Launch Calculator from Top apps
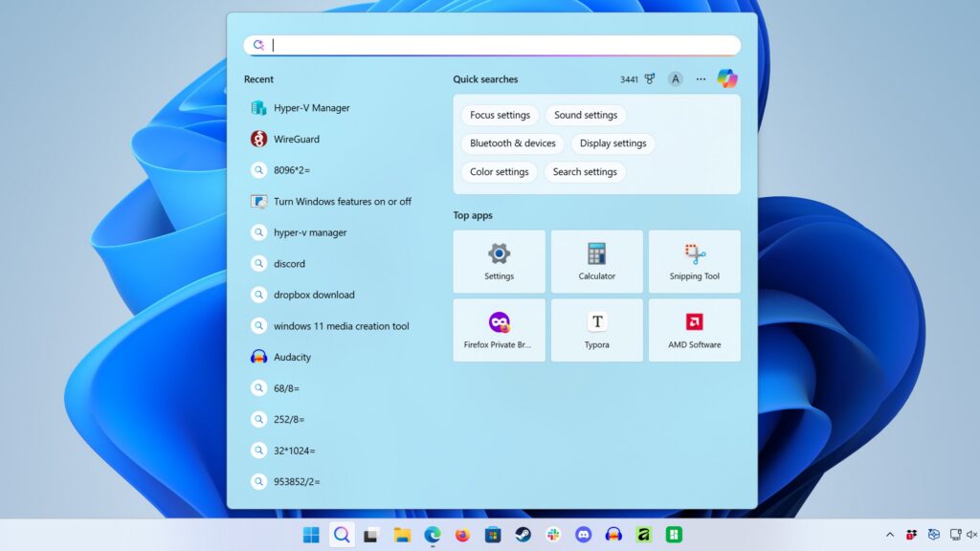This screenshot has height=551, width=980. coord(596,261)
